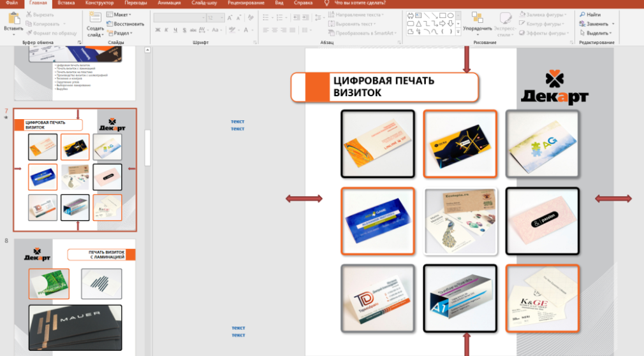
Task: Expand the shapes gallery More arrow
Action: [458, 32]
